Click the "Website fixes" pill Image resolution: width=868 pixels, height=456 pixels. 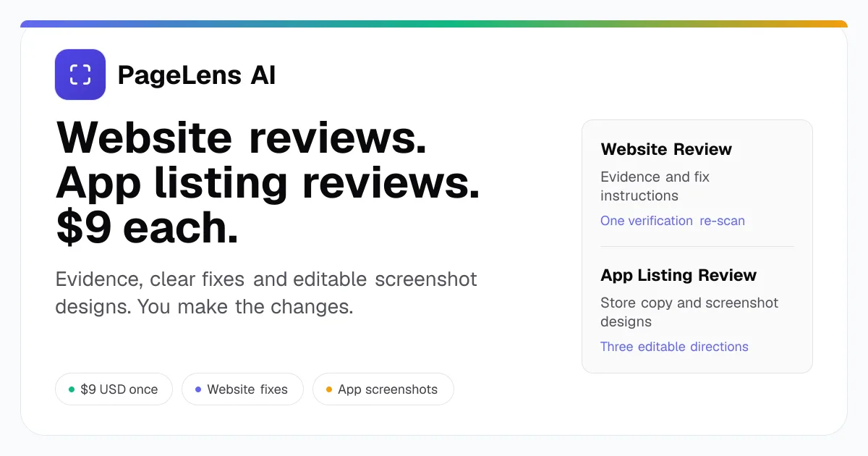click(x=242, y=389)
